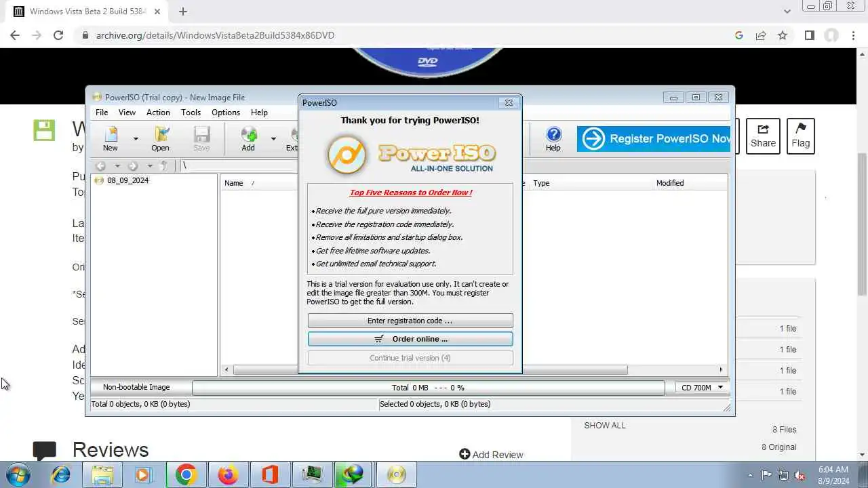Click Add Review link on archive.org
868x488 pixels.
coord(491,455)
